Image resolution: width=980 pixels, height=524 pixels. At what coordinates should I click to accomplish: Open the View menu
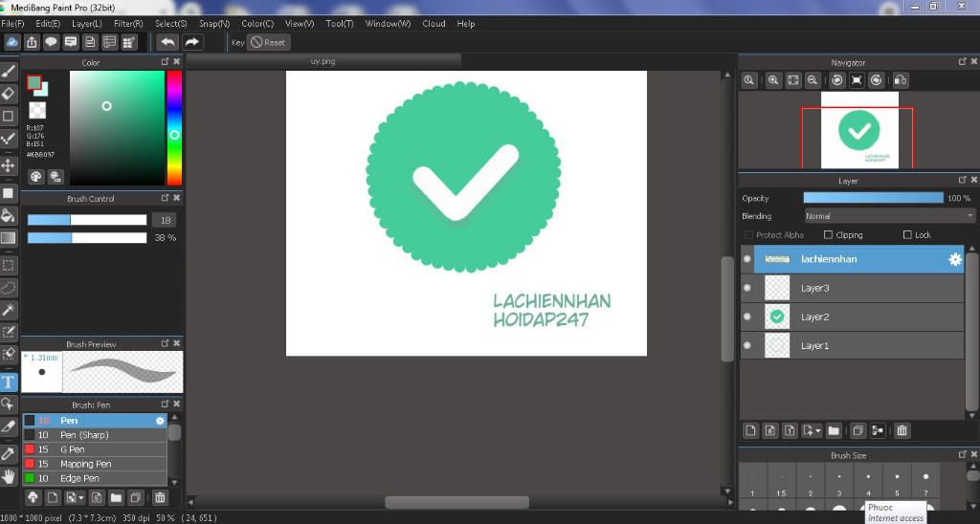pyautogui.click(x=300, y=24)
